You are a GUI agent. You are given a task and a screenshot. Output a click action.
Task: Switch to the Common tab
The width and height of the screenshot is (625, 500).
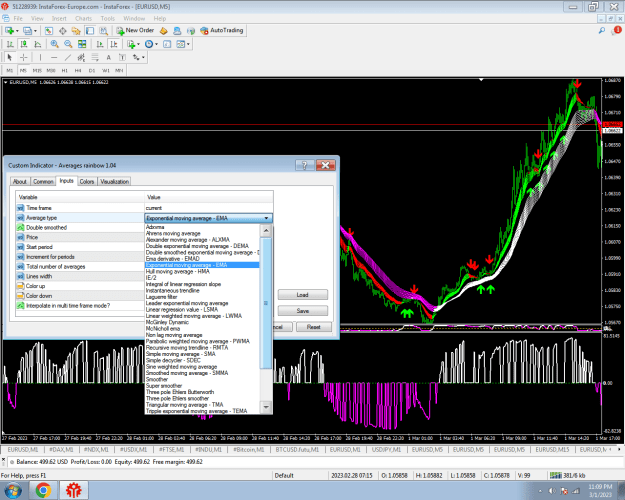pyautogui.click(x=43, y=182)
